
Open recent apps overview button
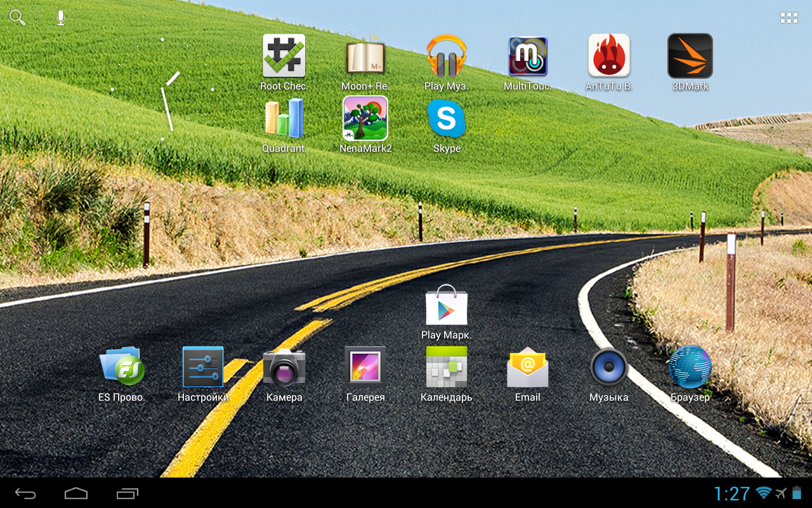[x=127, y=493]
